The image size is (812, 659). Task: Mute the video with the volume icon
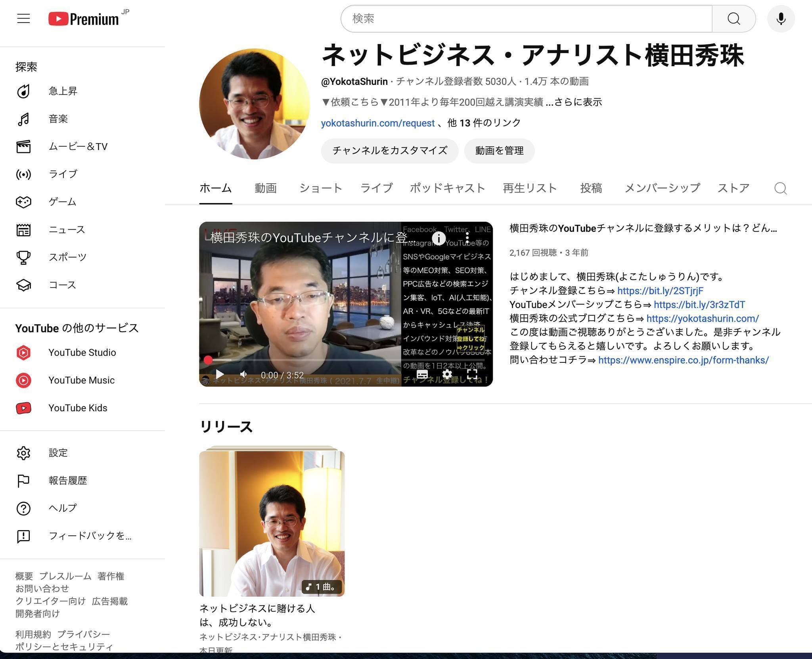pyautogui.click(x=243, y=374)
